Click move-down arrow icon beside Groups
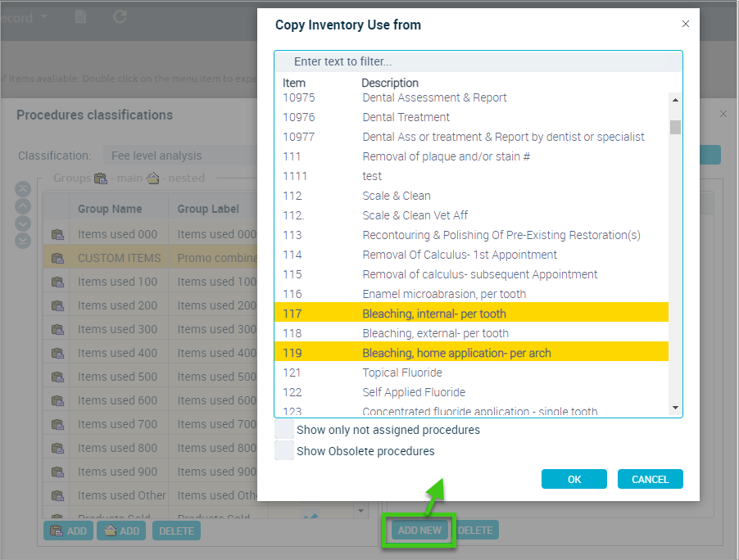This screenshot has height=560, width=739. (x=23, y=224)
